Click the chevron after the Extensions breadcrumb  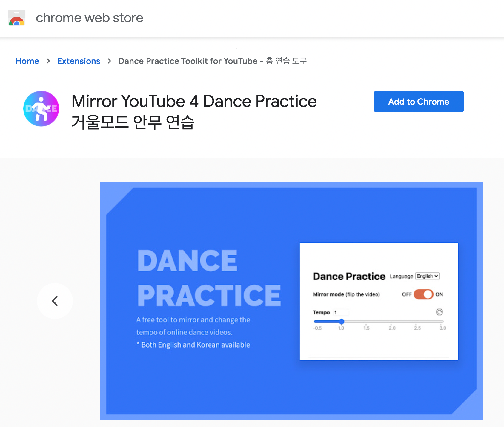pyautogui.click(x=109, y=61)
